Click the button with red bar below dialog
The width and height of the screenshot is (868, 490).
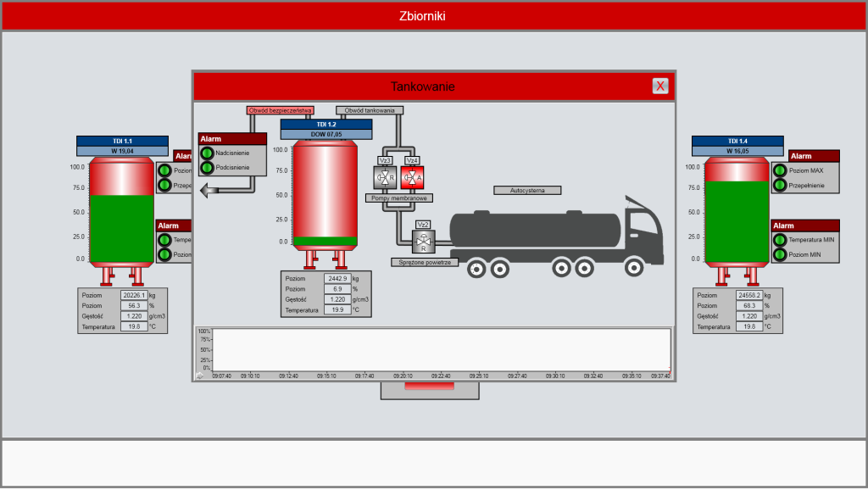click(x=430, y=390)
